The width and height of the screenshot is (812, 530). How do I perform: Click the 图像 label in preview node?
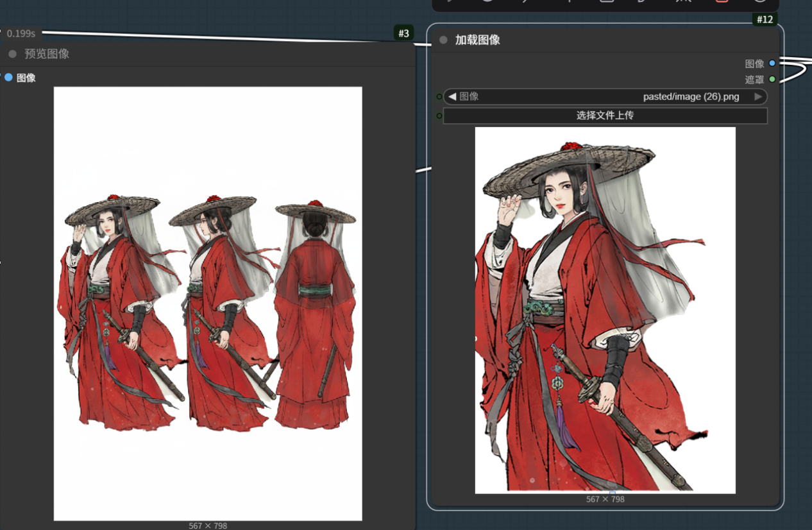(26, 78)
